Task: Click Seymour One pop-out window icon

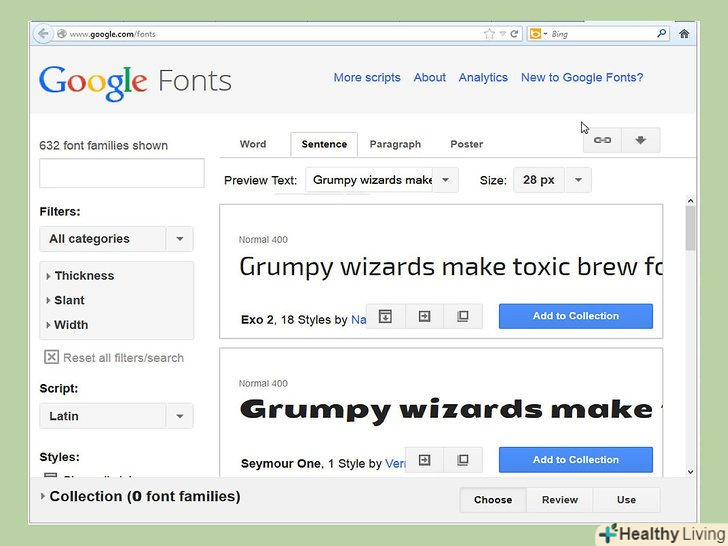Action: click(463, 460)
